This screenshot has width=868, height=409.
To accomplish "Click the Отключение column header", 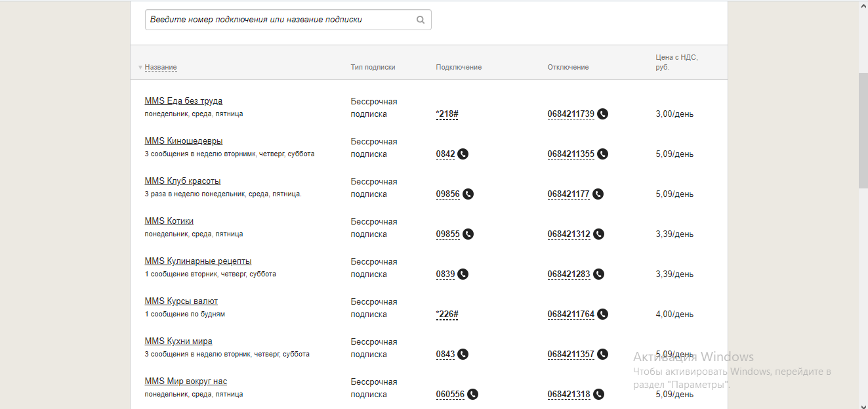I will (568, 67).
